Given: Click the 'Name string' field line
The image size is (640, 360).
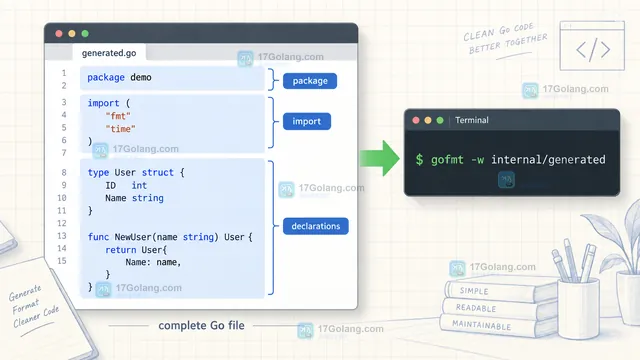Looking at the screenshot, I should (x=134, y=198).
